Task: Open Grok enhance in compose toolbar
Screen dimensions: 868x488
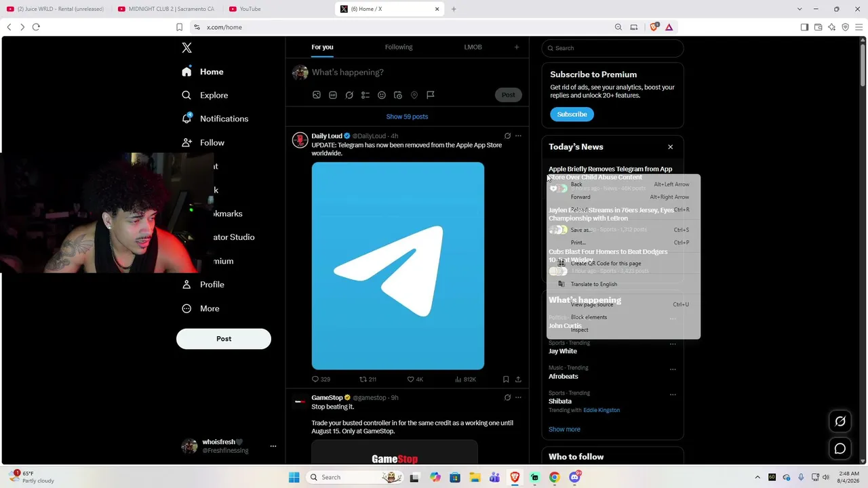Action: point(349,95)
